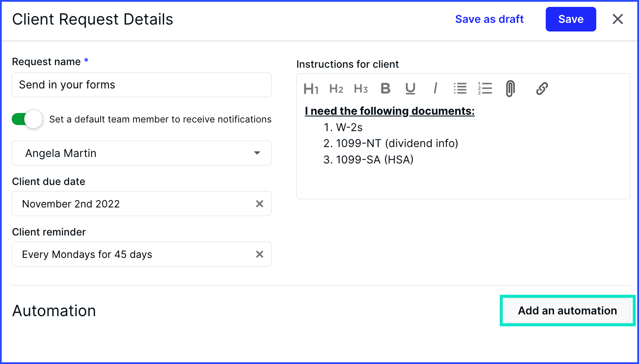Image resolution: width=639 pixels, height=364 pixels.
Task: Insert a bulleted list
Action: 460,88
